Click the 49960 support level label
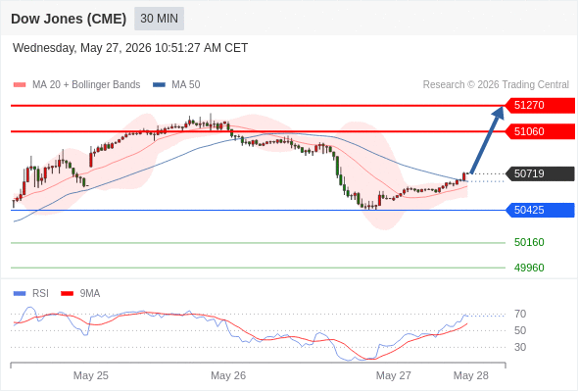 pos(529,268)
